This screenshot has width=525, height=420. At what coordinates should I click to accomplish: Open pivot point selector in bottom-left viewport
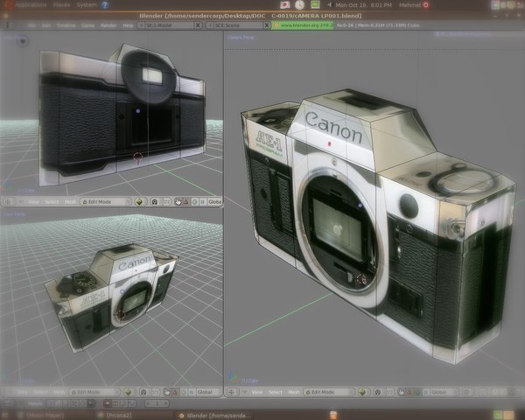143,392
